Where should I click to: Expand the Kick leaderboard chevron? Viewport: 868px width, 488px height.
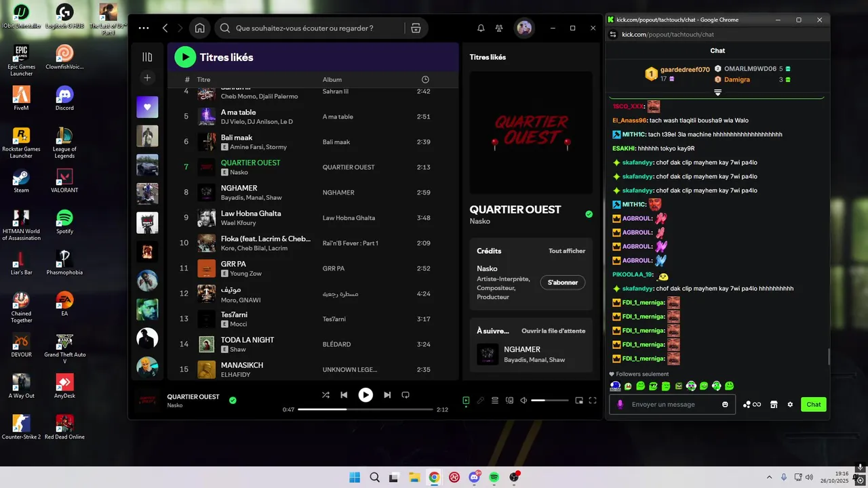pyautogui.click(x=717, y=92)
